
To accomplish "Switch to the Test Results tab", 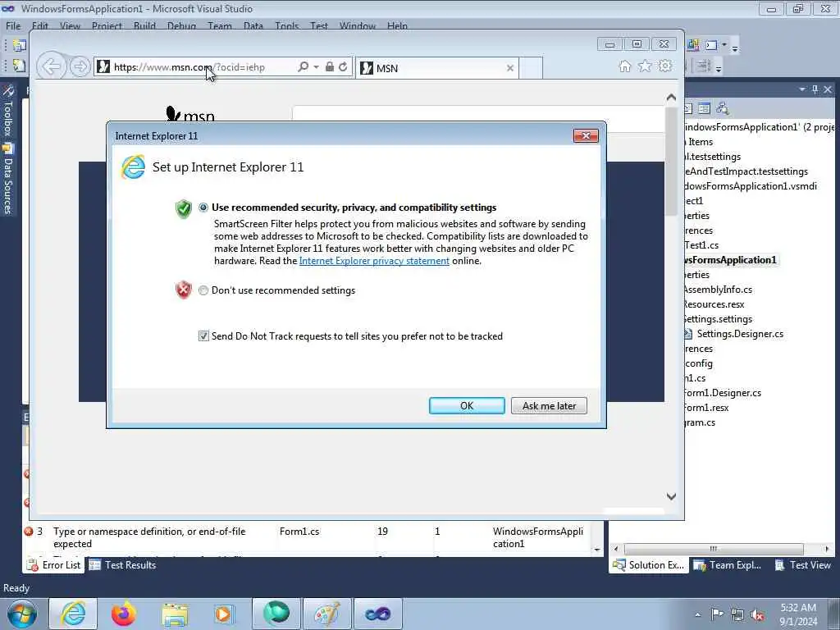I will (x=123, y=564).
